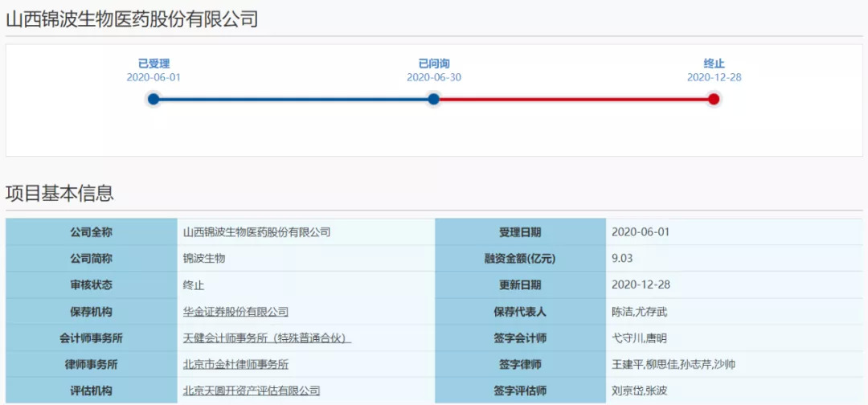868x405 pixels.
Task: Click the 2020-06-01 date under 已受理
Action: [154, 77]
